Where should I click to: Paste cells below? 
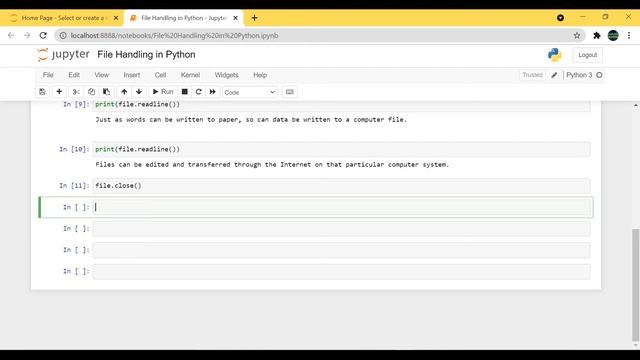click(107, 92)
